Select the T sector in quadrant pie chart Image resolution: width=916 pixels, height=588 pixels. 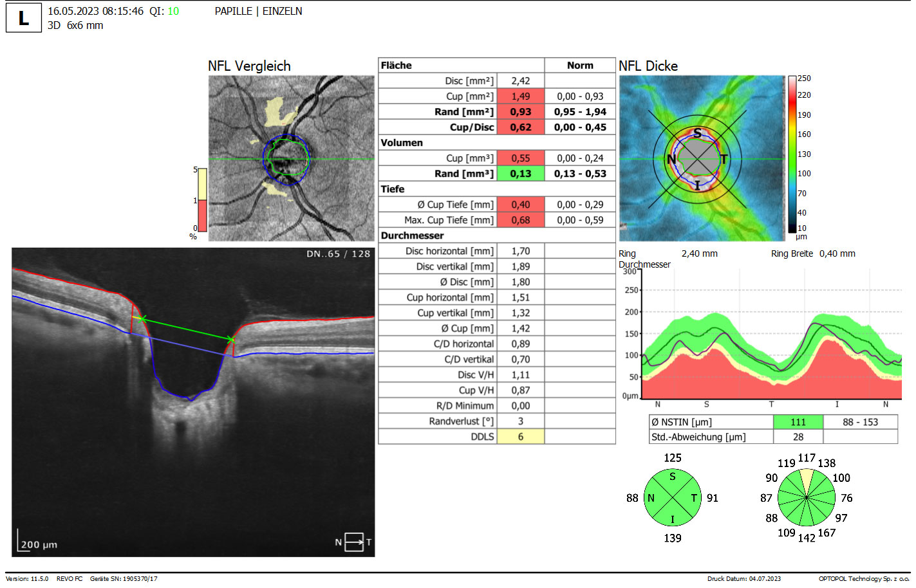693,498
